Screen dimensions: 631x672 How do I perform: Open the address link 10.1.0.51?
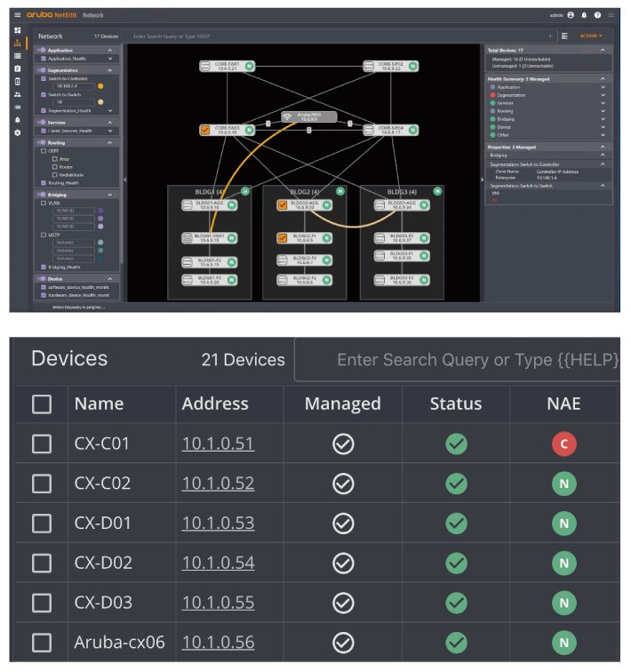tap(218, 444)
